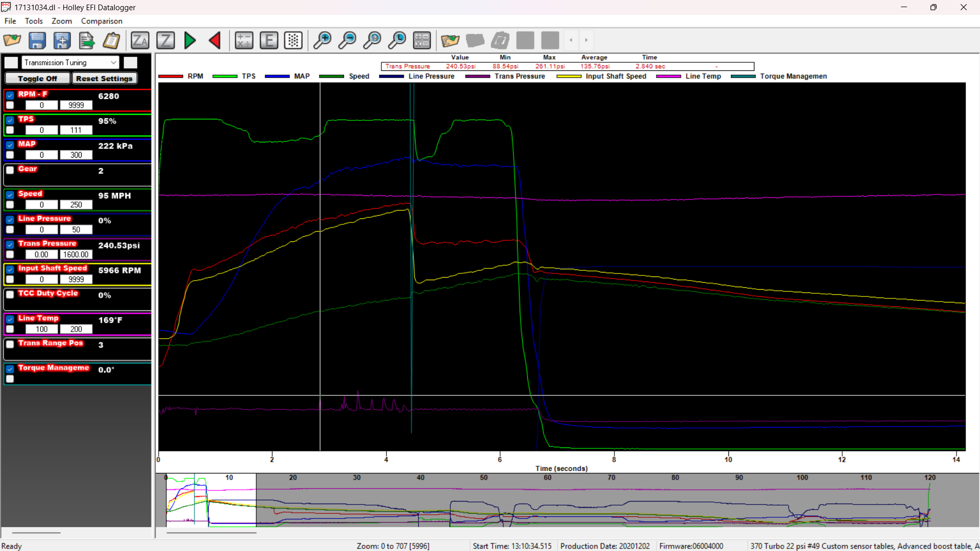
Task: Enable the Gear channel checkbox
Action: [10, 170]
